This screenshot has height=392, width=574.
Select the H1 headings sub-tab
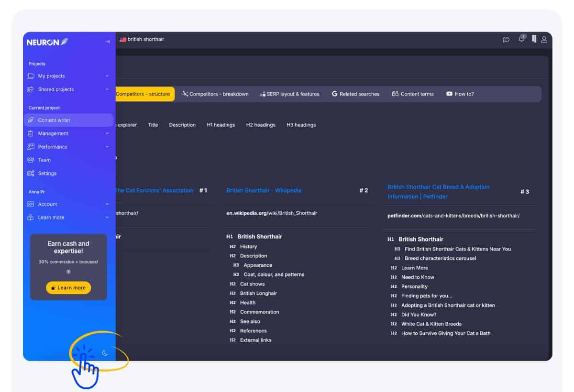(x=221, y=125)
